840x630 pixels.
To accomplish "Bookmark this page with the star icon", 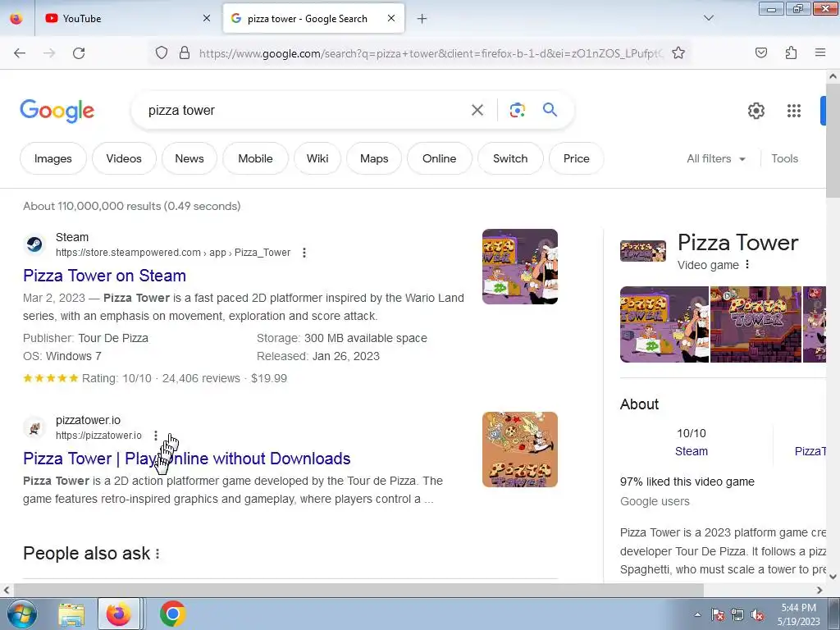I will click(x=678, y=52).
